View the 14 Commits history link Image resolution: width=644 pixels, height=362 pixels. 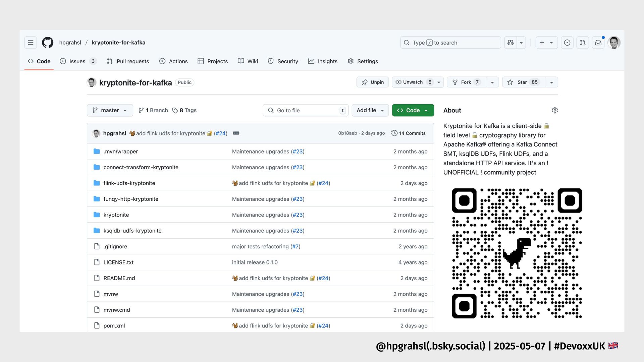point(408,133)
